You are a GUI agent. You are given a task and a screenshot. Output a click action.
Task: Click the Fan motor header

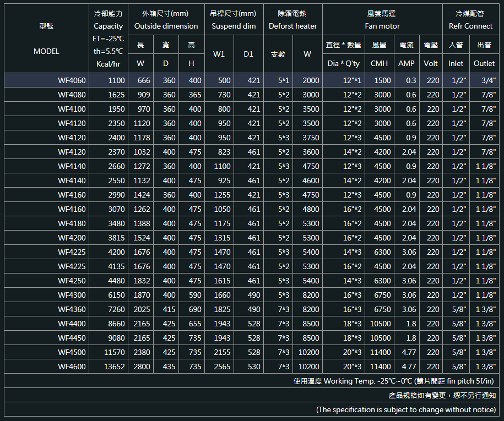[382, 26]
